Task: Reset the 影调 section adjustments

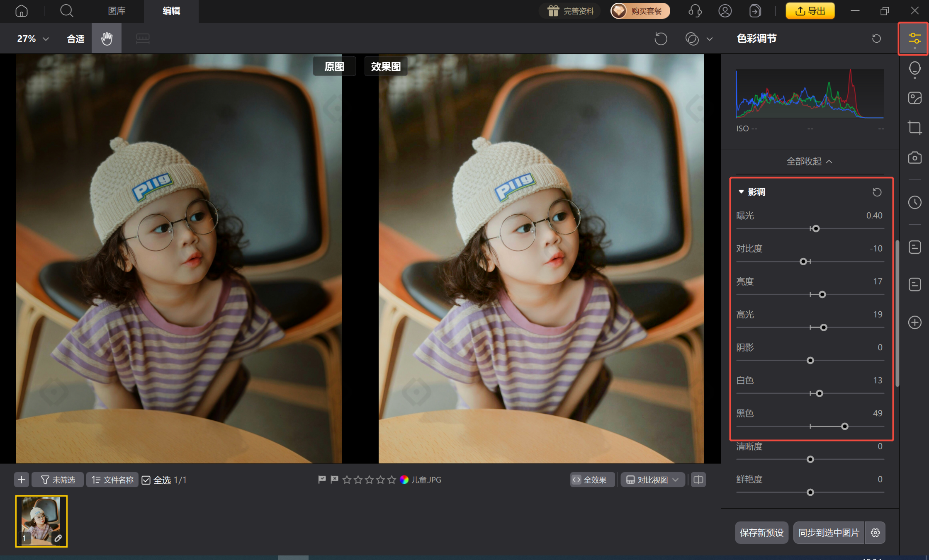Action: click(877, 192)
